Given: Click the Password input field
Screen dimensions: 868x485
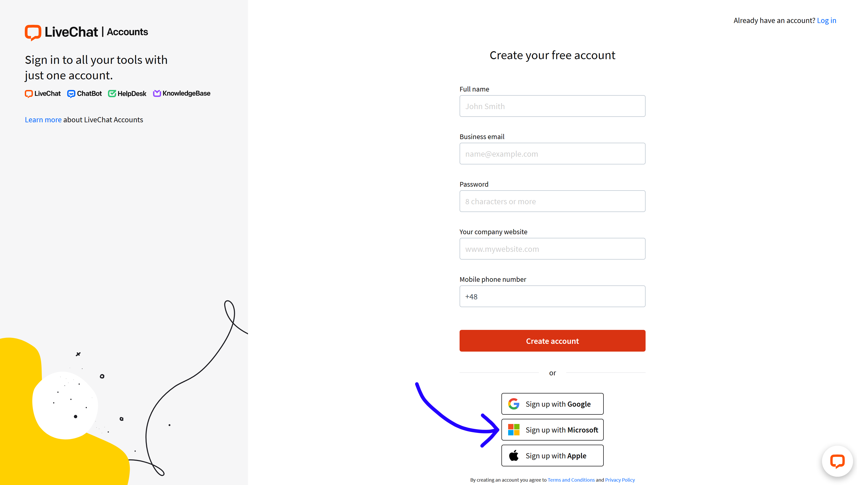Looking at the screenshot, I should 552,201.
